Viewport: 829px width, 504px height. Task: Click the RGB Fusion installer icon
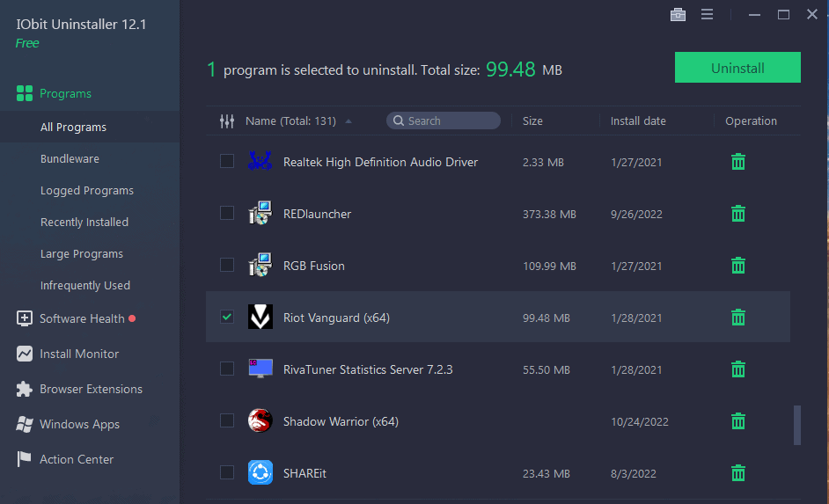[x=260, y=265]
